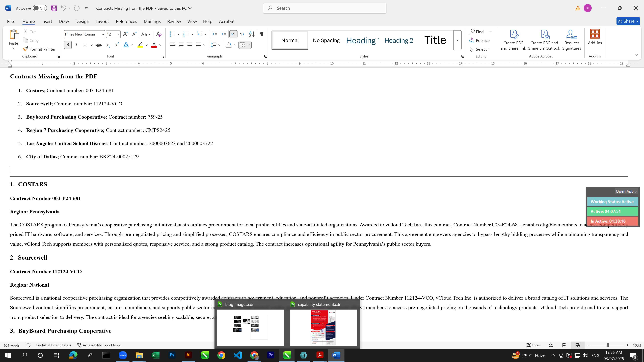Open font name dropdown
This screenshot has height=362, width=644.
click(103, 34)
